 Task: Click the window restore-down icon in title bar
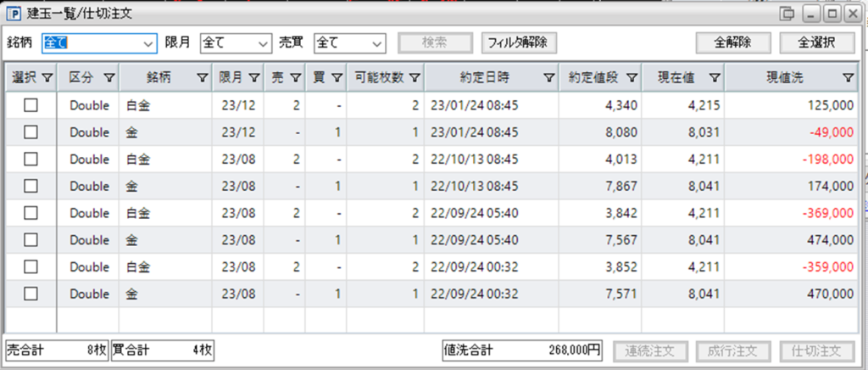(x=787, y=14)
